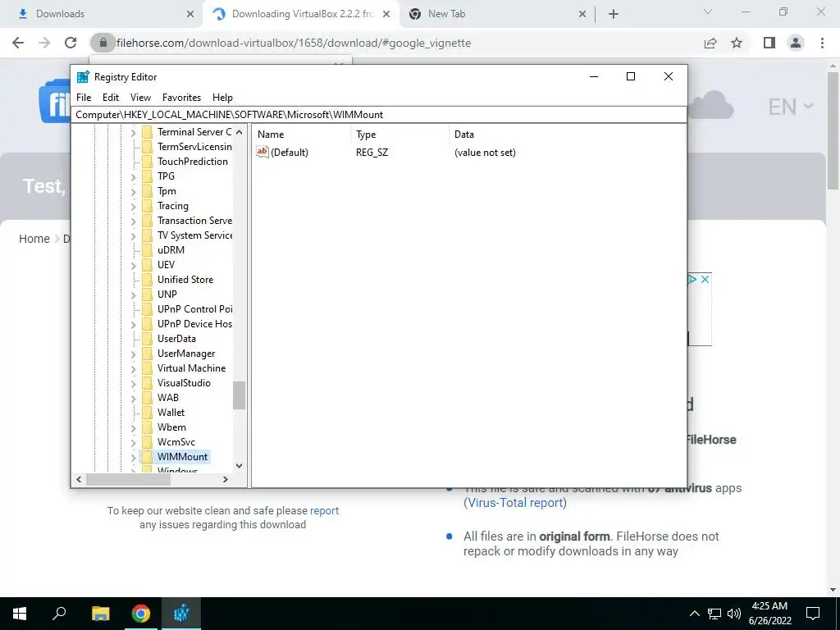The height and width of the screenshot is (630, 840).
Task: Expand the UserManager registry key
Action: (x=134, y=354)
